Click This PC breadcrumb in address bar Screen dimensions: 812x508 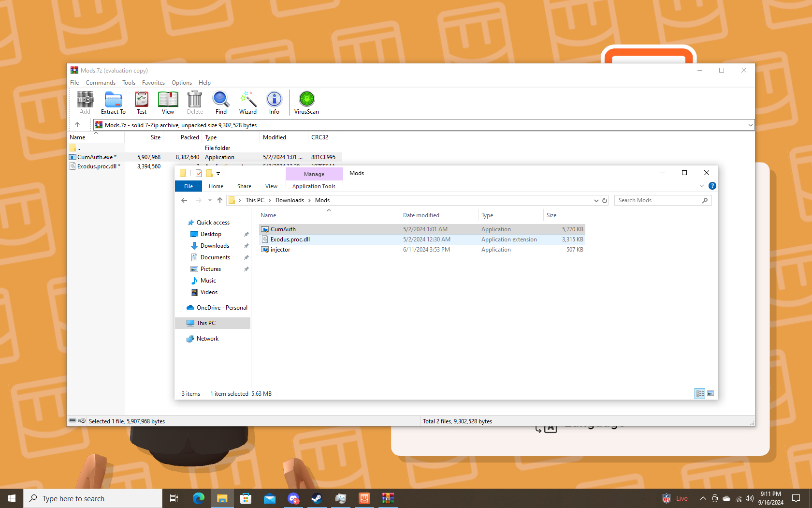pyautogui.click(x=255, y=200)
